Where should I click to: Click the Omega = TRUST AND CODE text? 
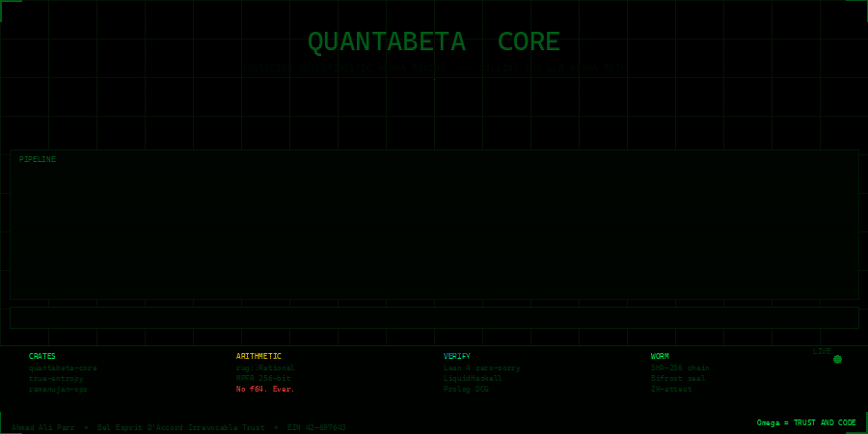pyautogui.click(x=806, y=422)
